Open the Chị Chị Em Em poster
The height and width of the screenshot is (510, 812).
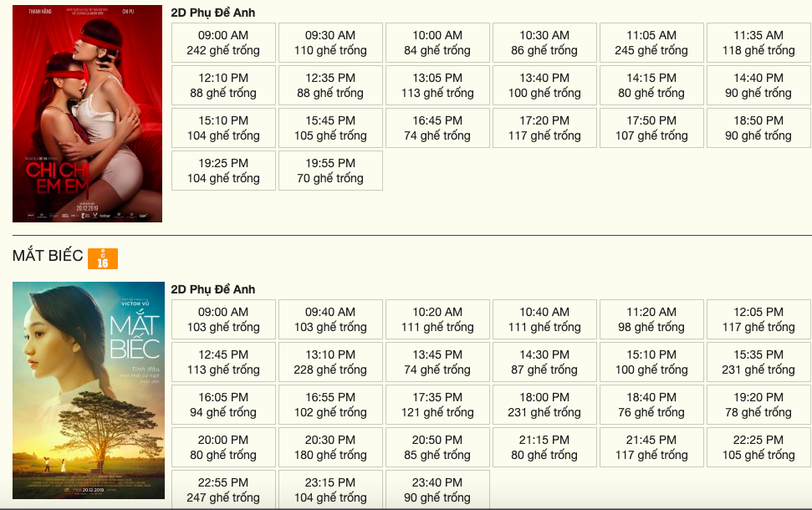tap(87, 114)
